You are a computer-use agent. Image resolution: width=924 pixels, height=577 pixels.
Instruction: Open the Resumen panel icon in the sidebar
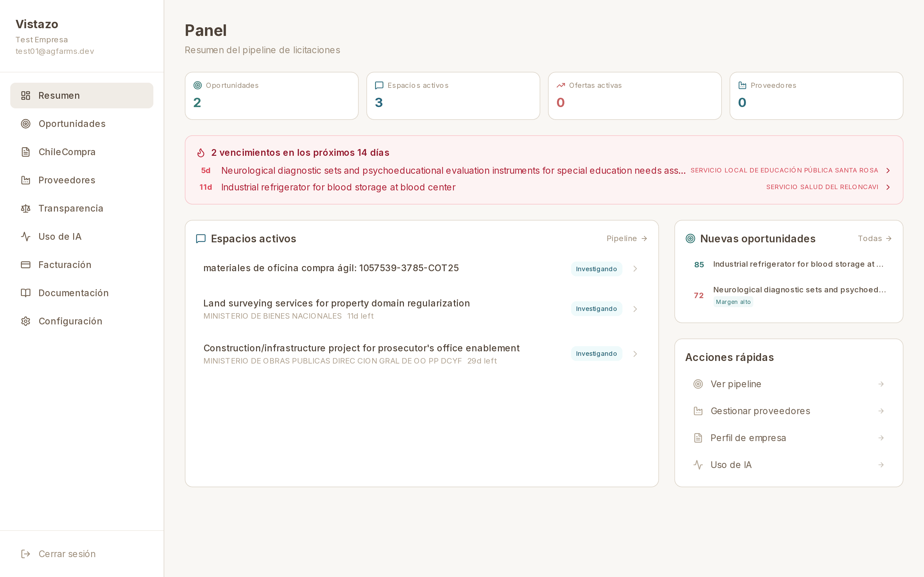(x=25, y=96)
